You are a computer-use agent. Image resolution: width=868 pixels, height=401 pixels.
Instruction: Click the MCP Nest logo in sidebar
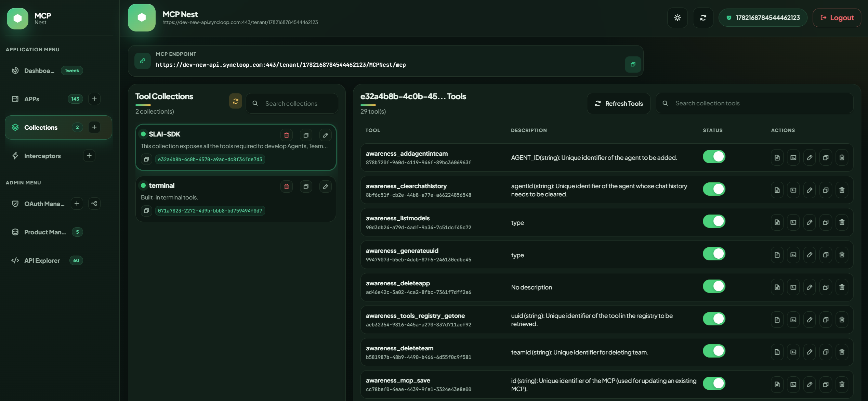click(17, 18)
